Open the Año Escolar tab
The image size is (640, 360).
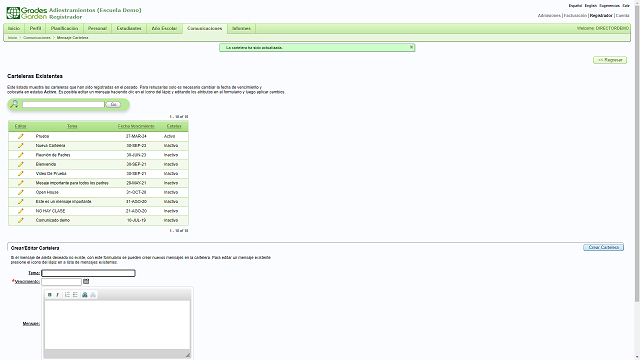pyautogui.click(x=164, y=29)
